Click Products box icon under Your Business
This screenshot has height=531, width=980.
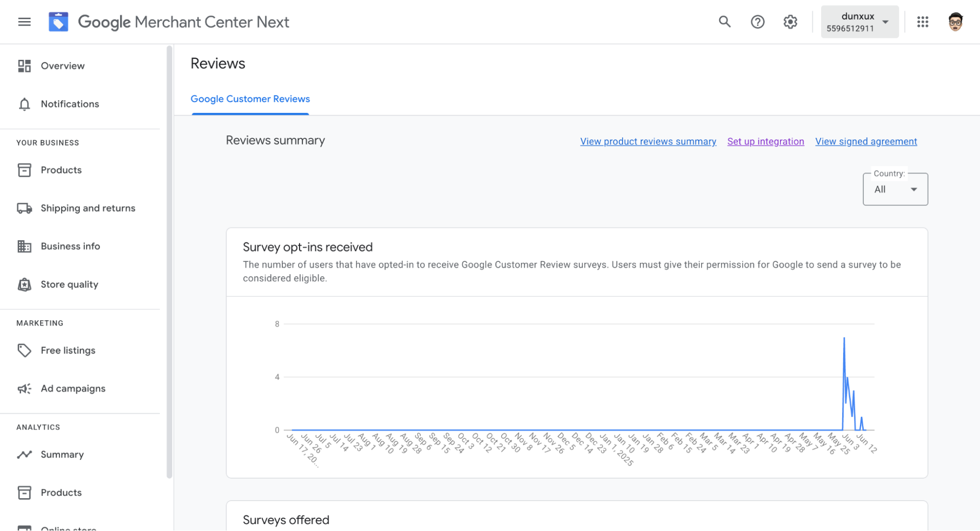(x=25, y=170)
